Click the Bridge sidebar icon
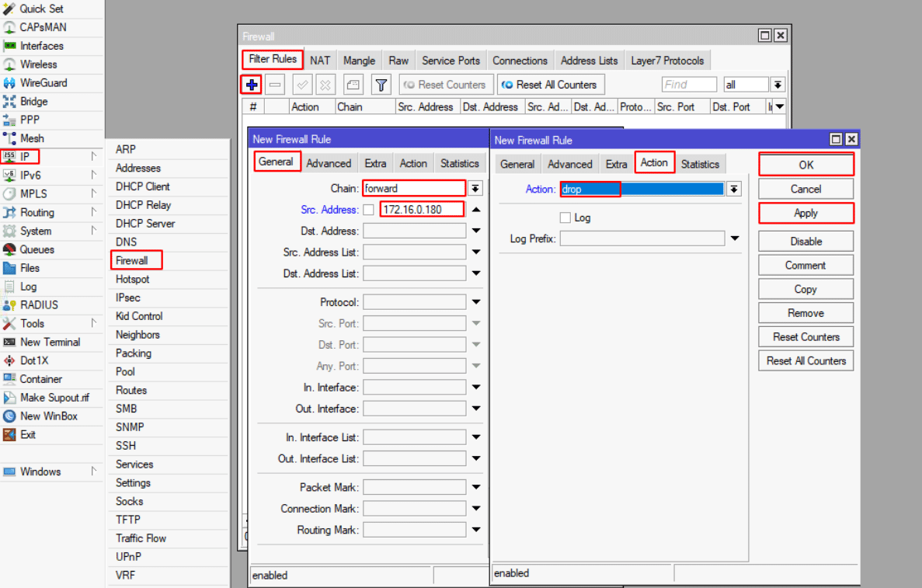Screen dimensions: 922x588 9,102
